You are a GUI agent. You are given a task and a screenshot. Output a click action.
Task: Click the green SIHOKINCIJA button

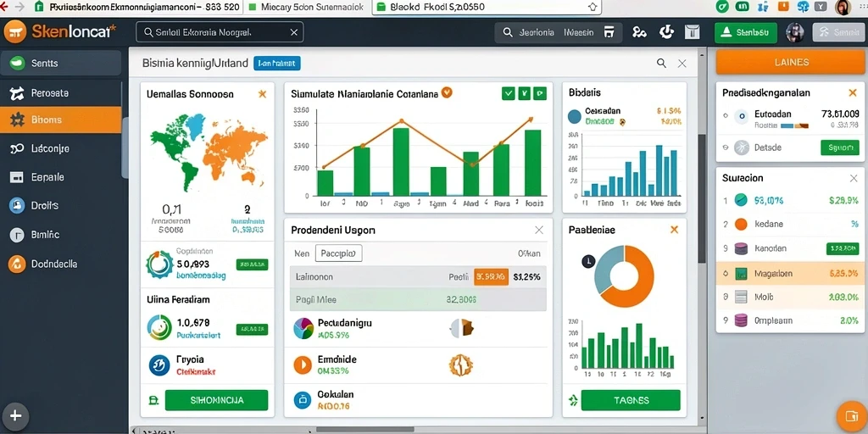(x=216, y=400)
